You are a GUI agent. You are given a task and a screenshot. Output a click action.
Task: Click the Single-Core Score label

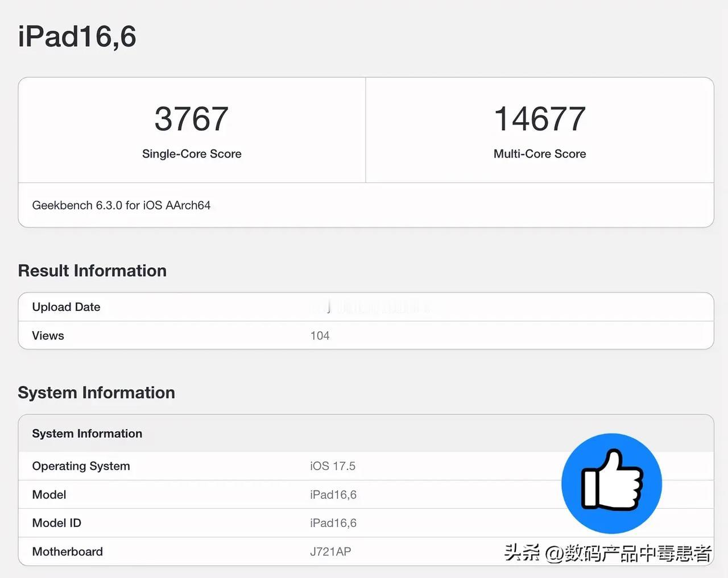pos(192,154)
